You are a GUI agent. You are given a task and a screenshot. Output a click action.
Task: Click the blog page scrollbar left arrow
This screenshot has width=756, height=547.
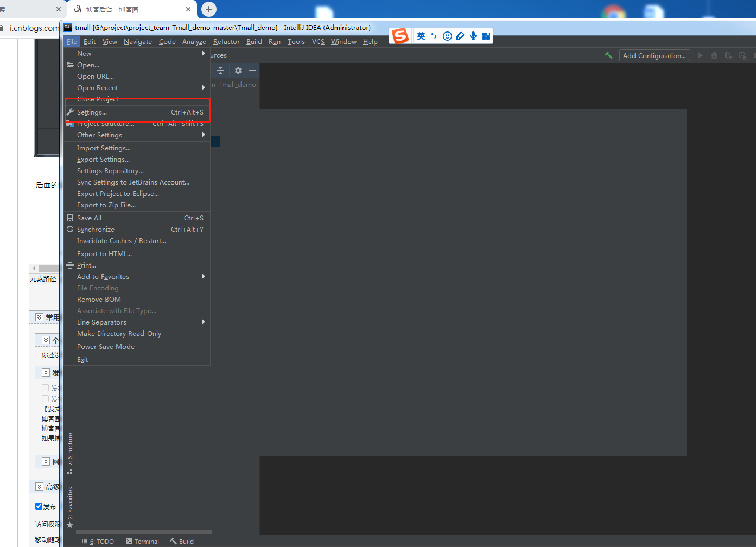coord(34,268)
